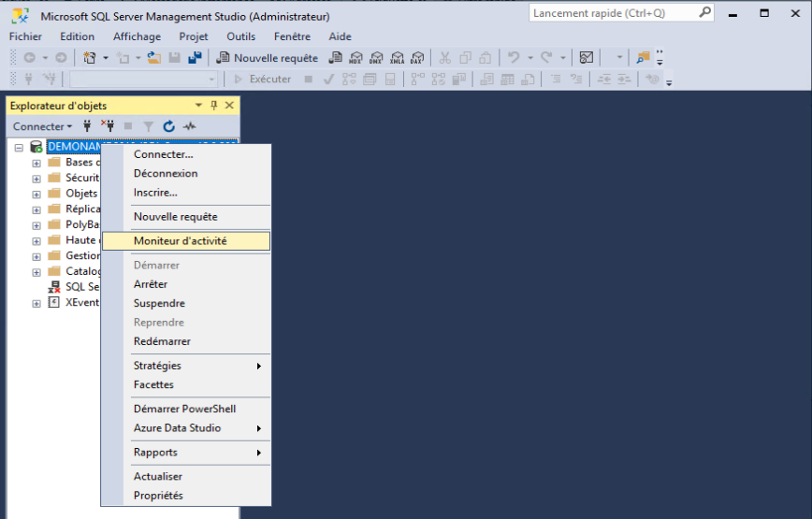Expand the Bases folder node
Viewport: 812px width, 519px height.
[36, 163]
